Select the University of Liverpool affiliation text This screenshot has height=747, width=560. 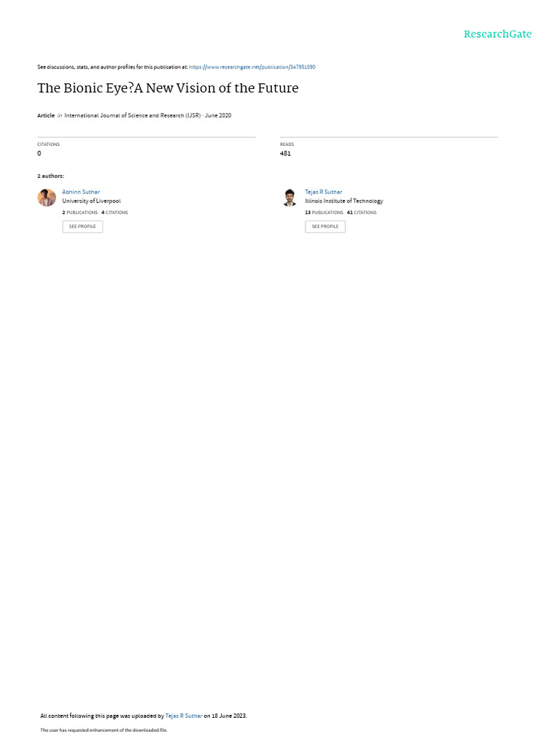click(x=91, y=201)
